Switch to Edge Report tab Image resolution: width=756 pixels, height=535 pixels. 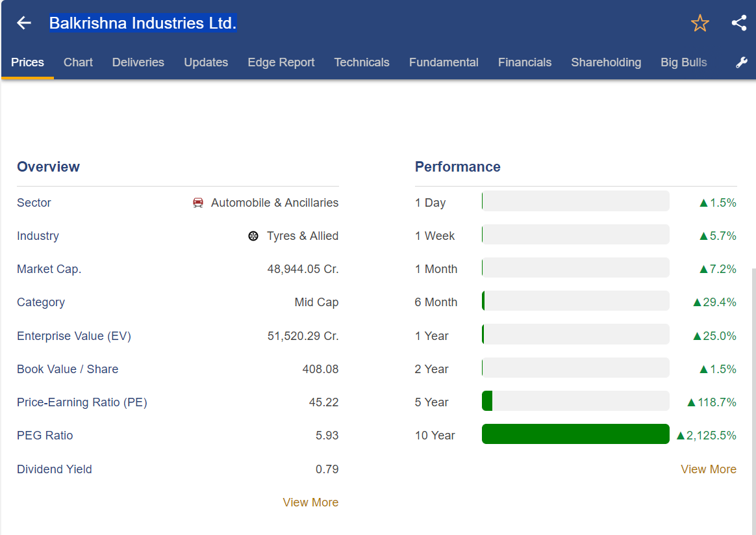point(281,62)
